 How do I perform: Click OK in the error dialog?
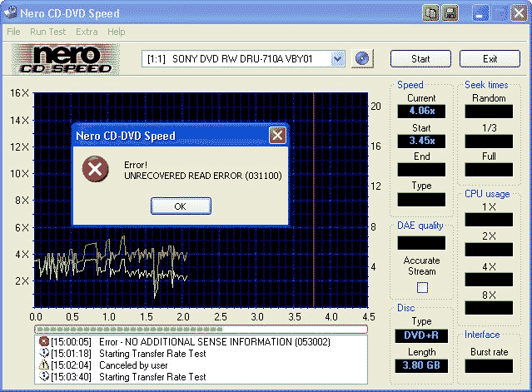point(181,206)
